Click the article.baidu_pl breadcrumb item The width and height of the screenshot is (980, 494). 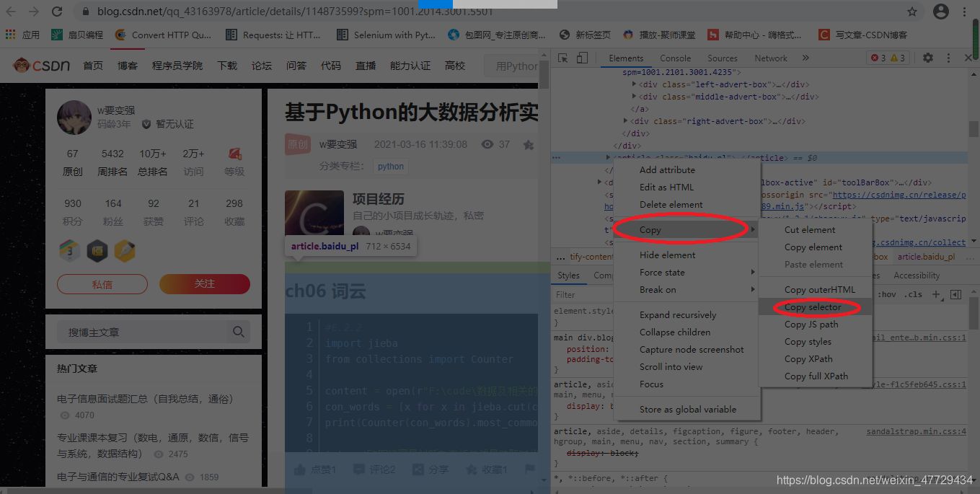[x=926, y=257]
